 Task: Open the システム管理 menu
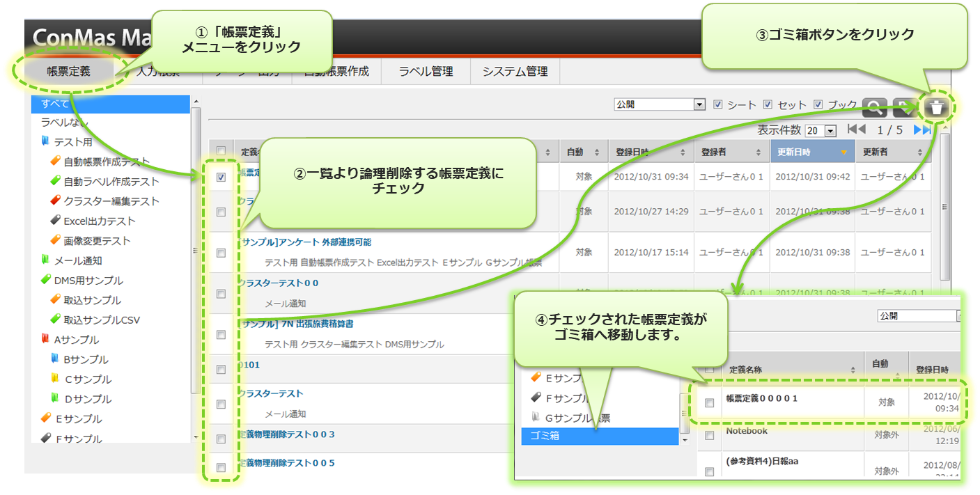tap(515, 71)
